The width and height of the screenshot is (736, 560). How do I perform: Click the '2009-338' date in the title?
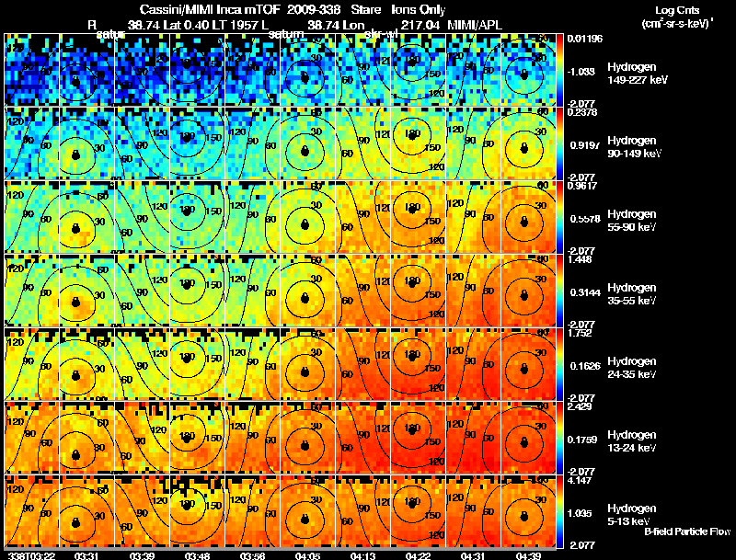tap(313, 9)
